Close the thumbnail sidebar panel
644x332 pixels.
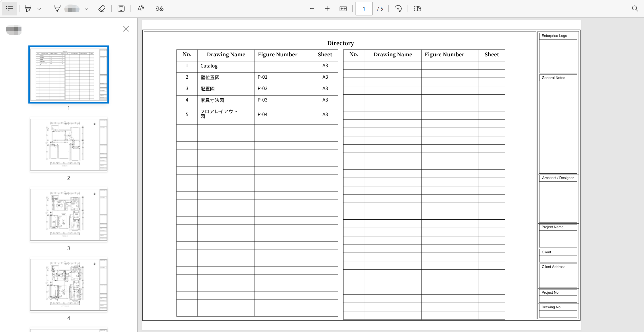[x=126, y=29]
